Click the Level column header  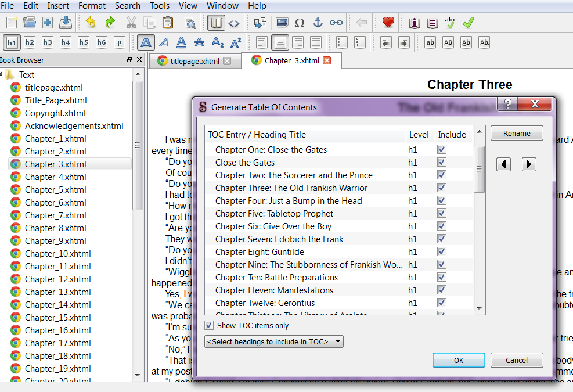pyautogui.click(x=419, y=135)
